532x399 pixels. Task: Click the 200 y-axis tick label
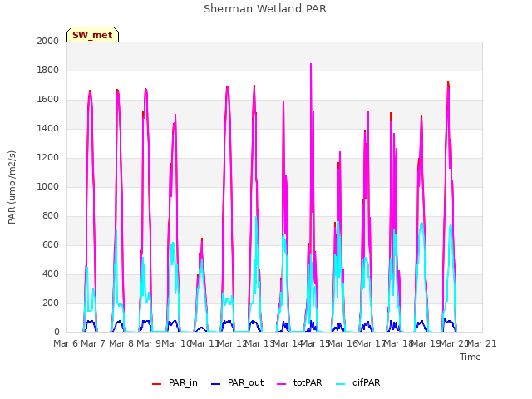click(x=51, y=303)
